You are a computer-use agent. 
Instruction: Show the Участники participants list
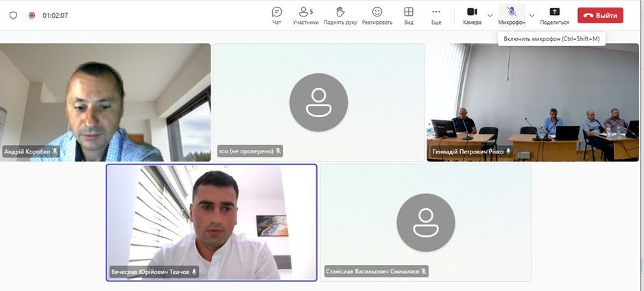tap(305, 15)
